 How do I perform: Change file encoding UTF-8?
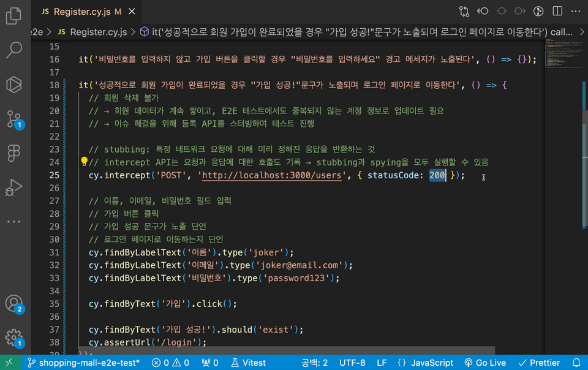click(352, 363)
